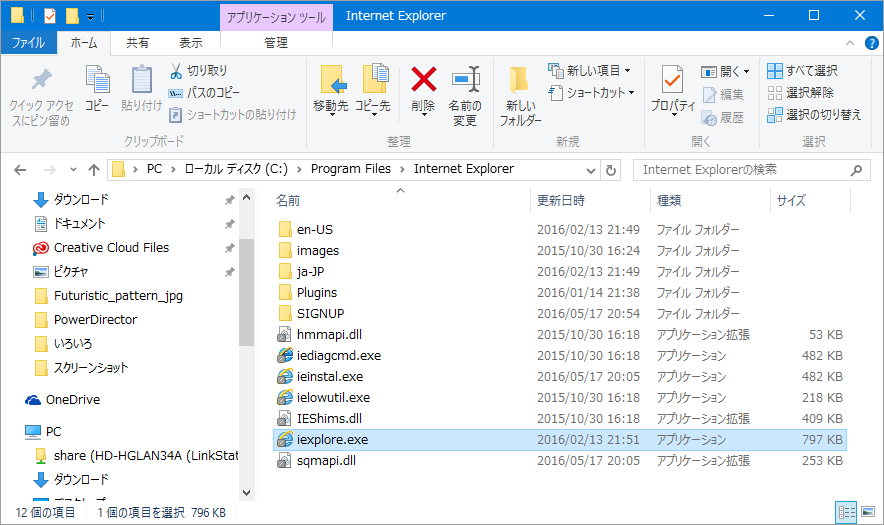Click the Rename (名前の変更) icon
Viewport: 884px width, 525px height.
click(x=464, y=80)
